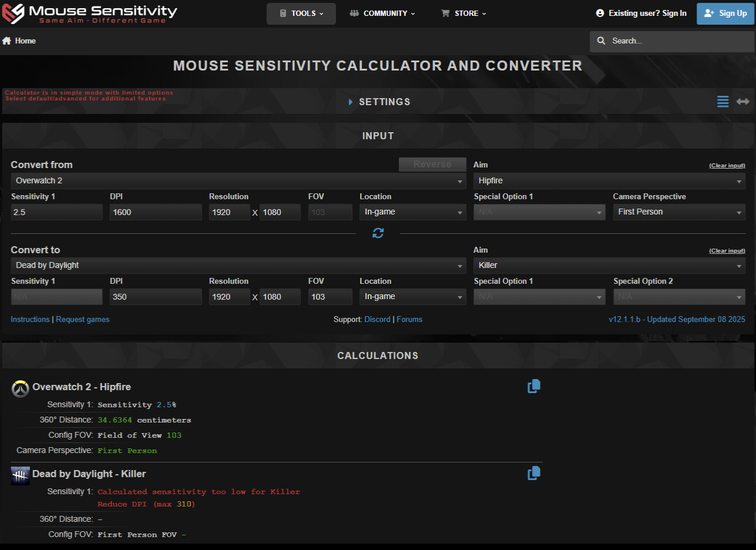Click the Mouse Sensitivity site logo

[x=90, y=14]
